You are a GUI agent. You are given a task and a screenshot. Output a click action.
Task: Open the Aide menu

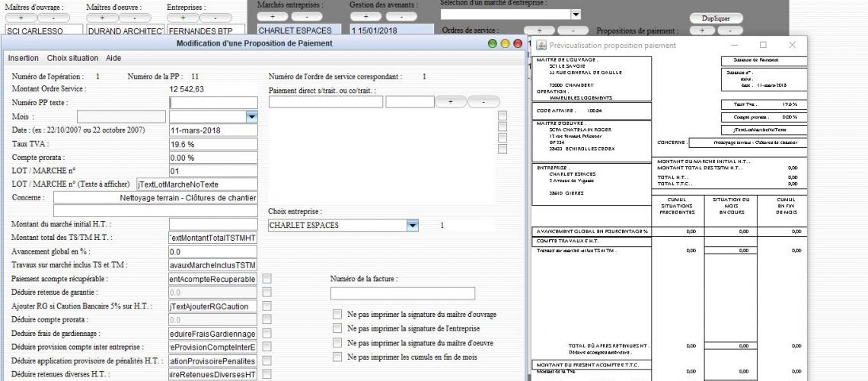(x=113, y=58)
